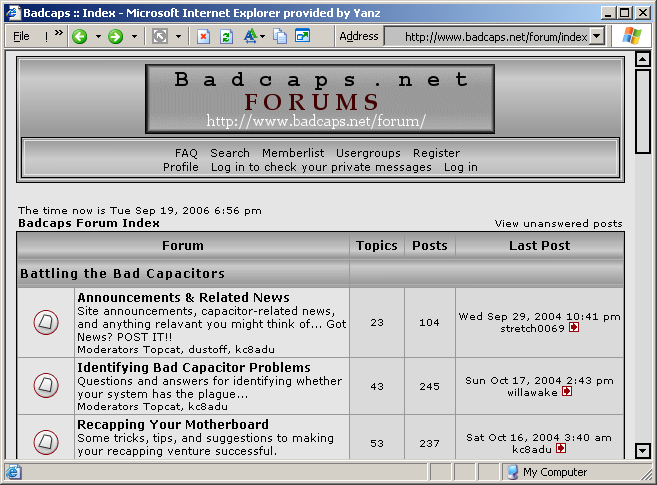657x485 pixels.
Task: Click the Refresh page icon
Action: [x=226, y=36]
